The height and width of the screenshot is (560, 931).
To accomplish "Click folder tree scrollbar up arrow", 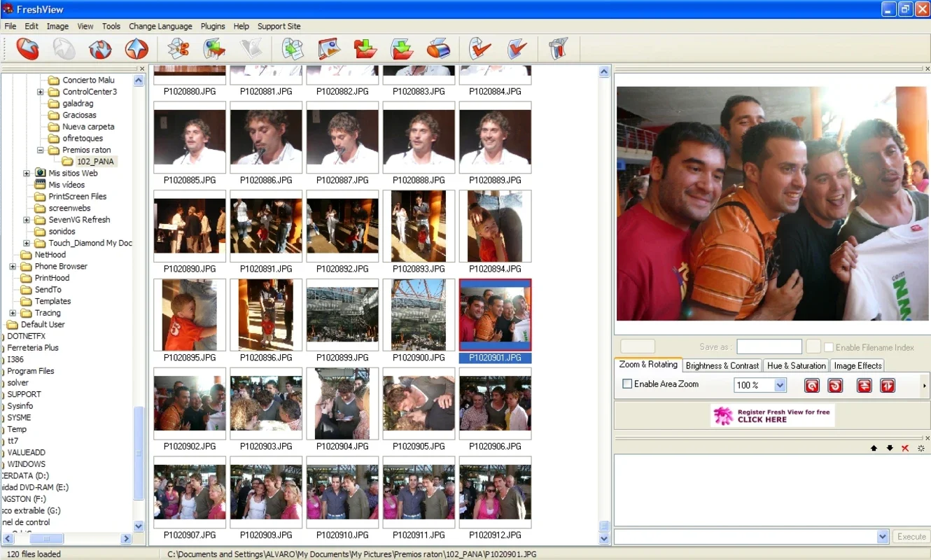I will (139, 80).
